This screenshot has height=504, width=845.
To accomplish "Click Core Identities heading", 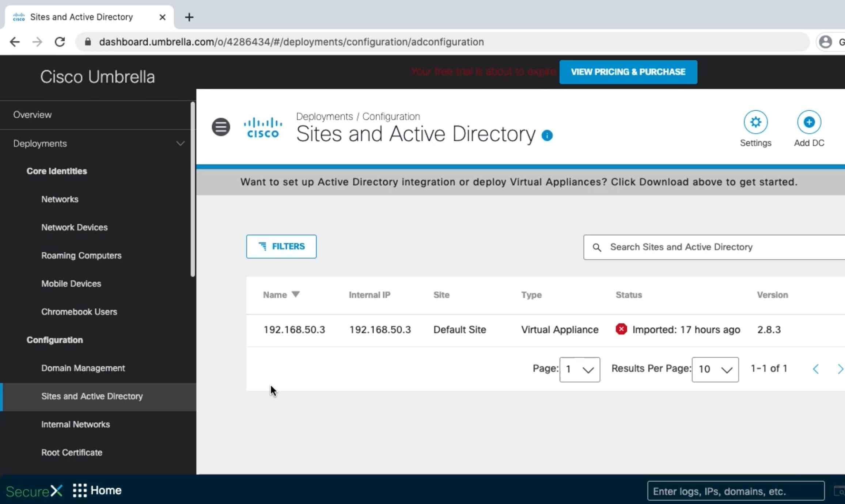I will (x=57, y=171).
